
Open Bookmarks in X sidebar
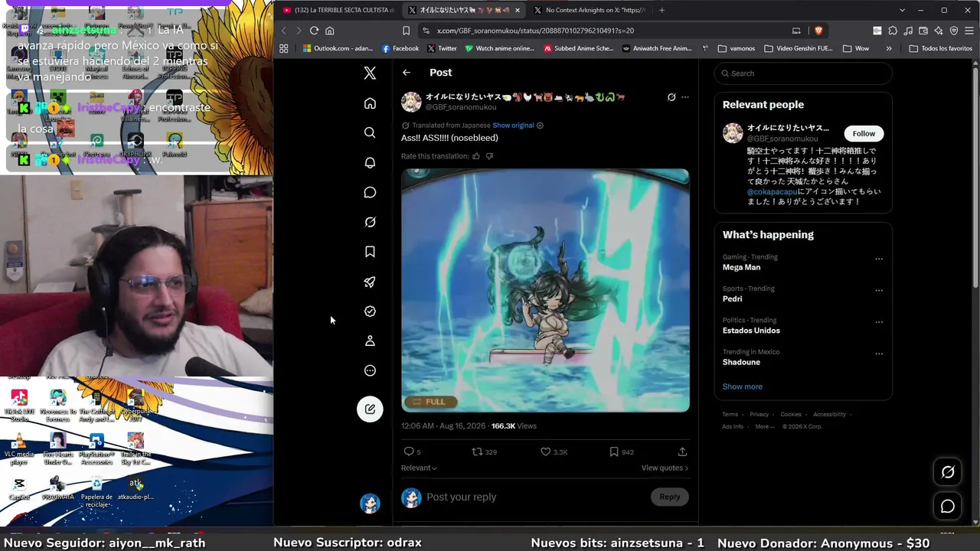(x=370, y=252)
